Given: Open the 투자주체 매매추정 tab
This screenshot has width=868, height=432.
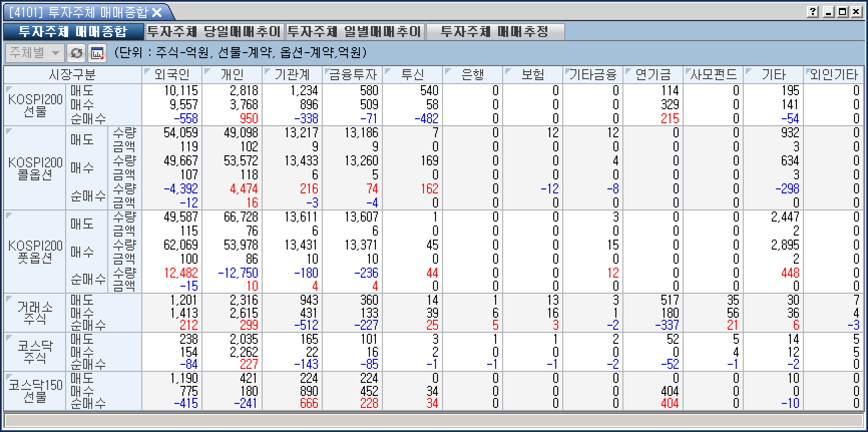Looking at the screenshot, I should pos(495,32).
